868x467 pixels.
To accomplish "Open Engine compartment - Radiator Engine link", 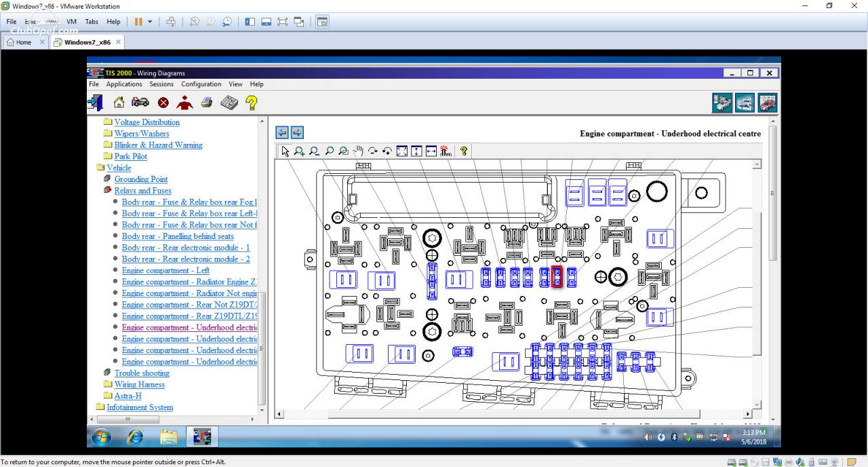I will pos(189,282).
